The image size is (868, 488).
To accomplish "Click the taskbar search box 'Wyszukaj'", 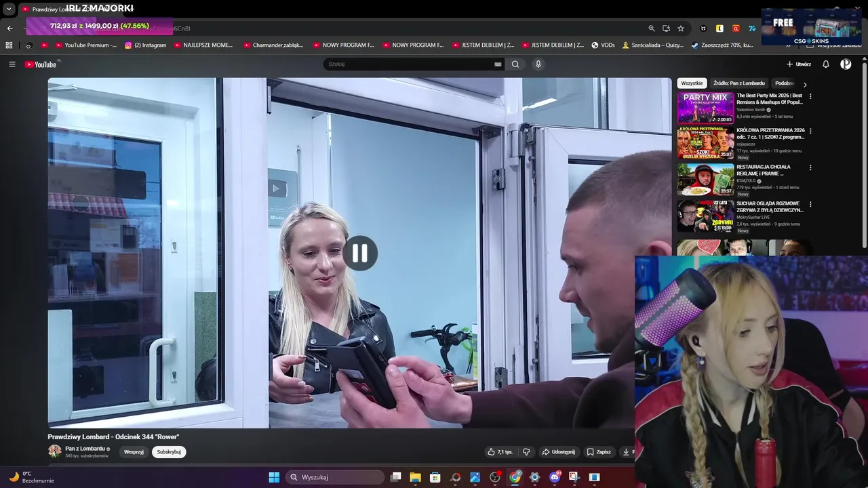I will pyautogui.click(x=335, y=477).
